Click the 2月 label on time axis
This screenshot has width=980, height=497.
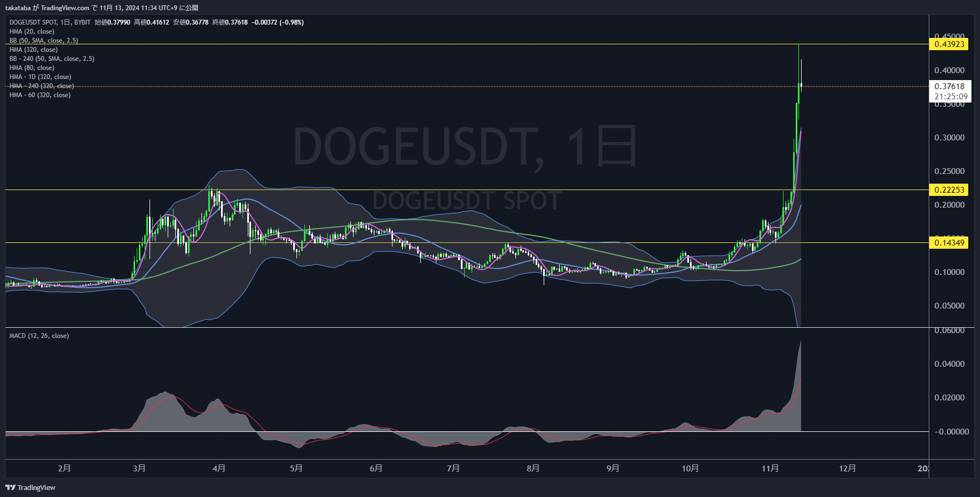[64, 468]
